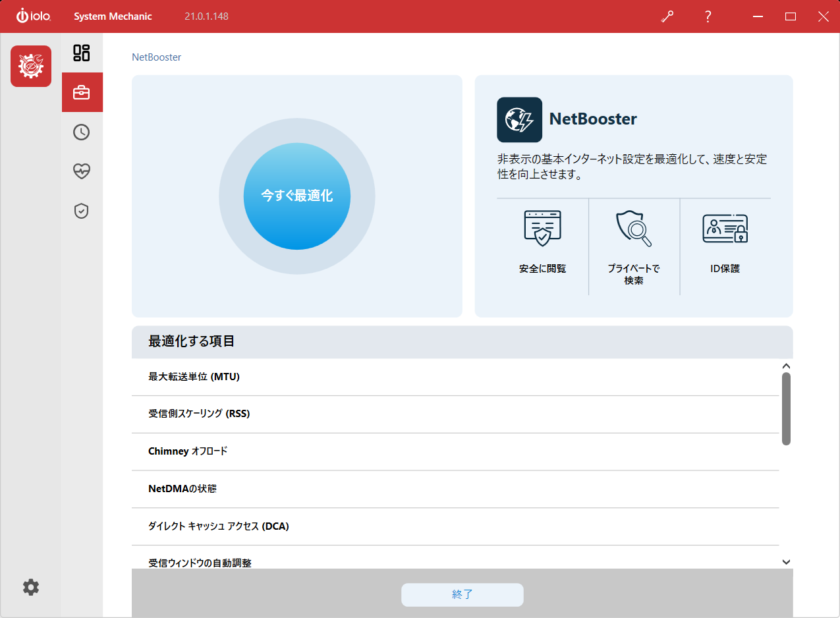The width and height of the screenshot is (840, 618).
Task: Open the help question mark icon
Action: click(x=708, y=17)
